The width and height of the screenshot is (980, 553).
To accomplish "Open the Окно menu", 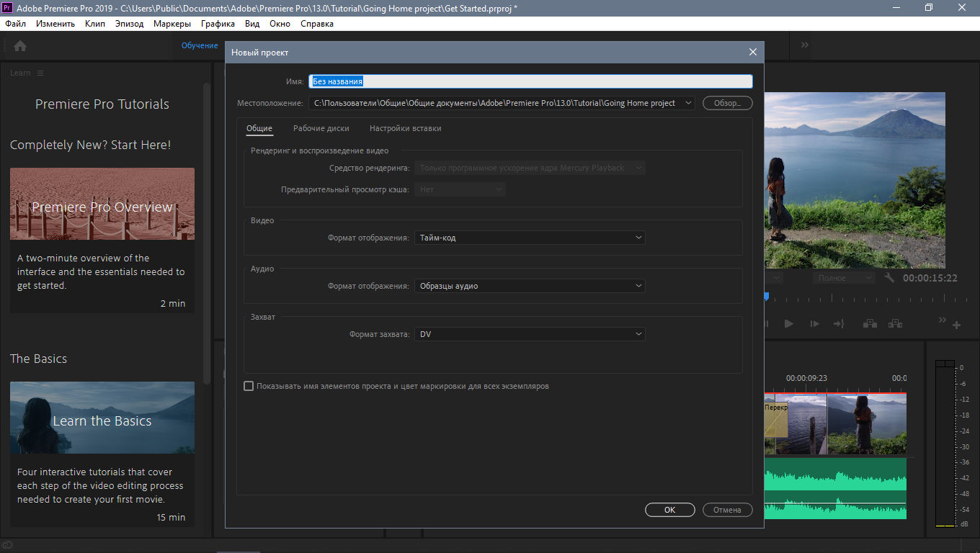I will (x=280, y=24).
